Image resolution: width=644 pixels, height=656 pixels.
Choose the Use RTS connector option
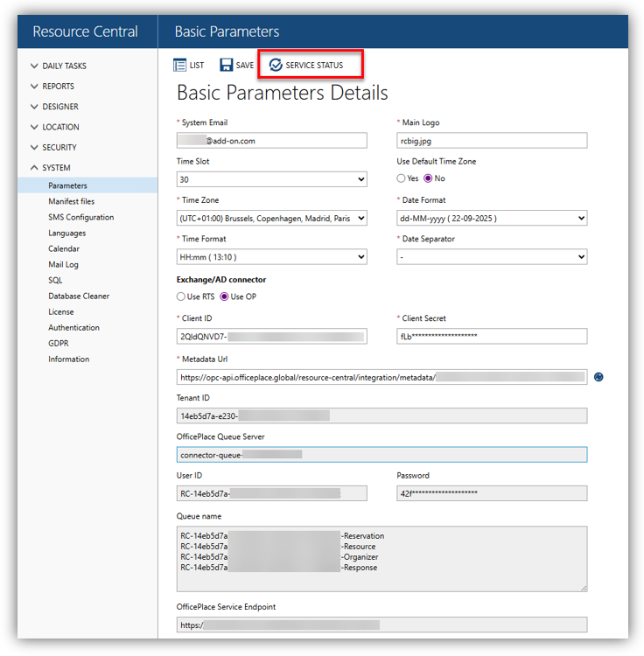181,297
